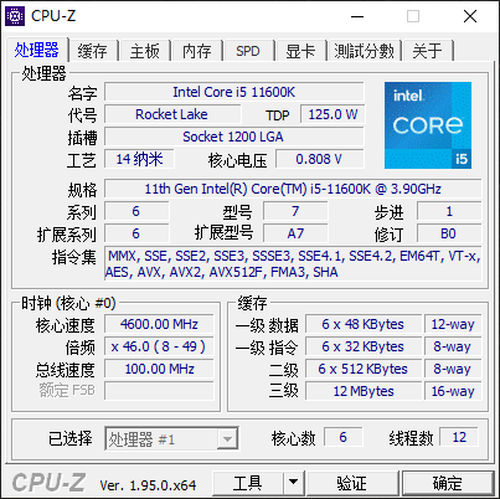
Task: Open the 关于 (about) tab
Action: coord(428,51)
